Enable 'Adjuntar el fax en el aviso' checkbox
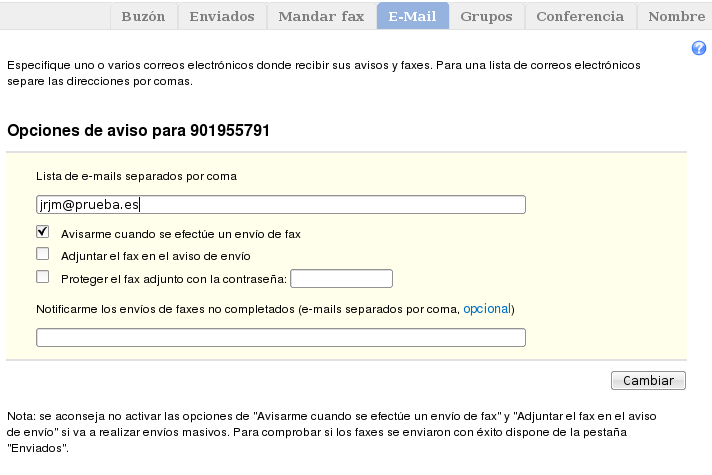This screenshot has width=712, height=475. click(43, 254)
